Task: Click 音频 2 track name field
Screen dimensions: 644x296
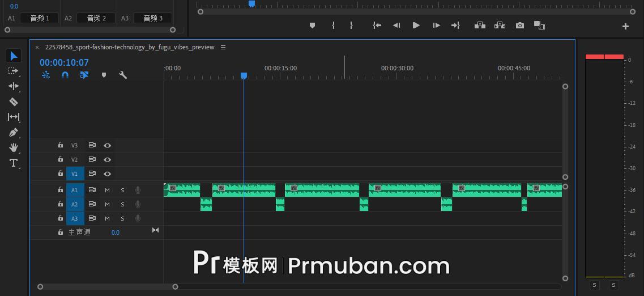Action: tap(96, 18)
